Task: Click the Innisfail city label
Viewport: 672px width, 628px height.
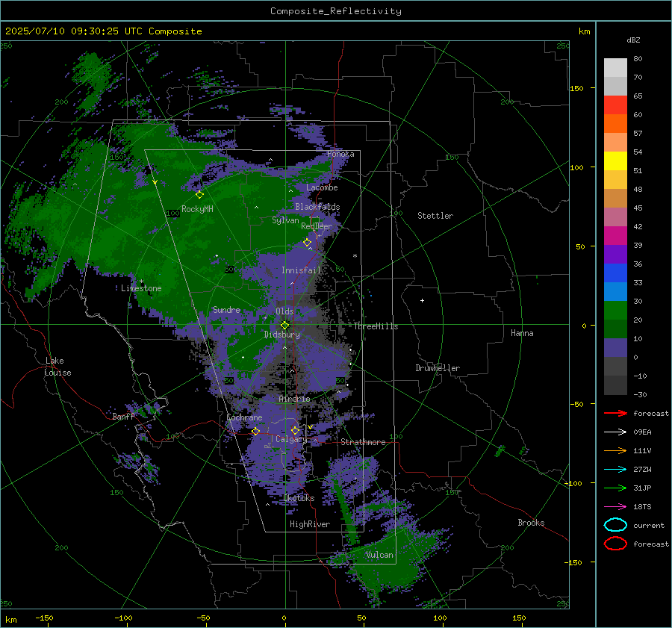Action: (302, 270)
